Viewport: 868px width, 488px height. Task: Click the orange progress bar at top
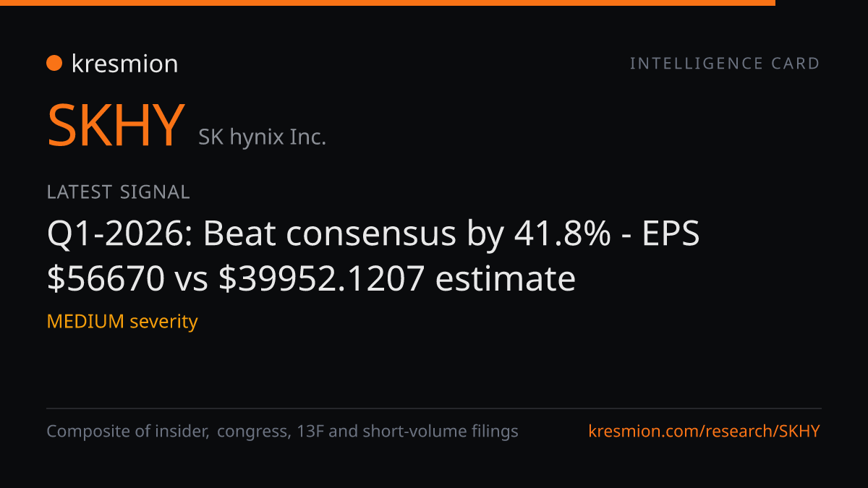tap(388, 3)
